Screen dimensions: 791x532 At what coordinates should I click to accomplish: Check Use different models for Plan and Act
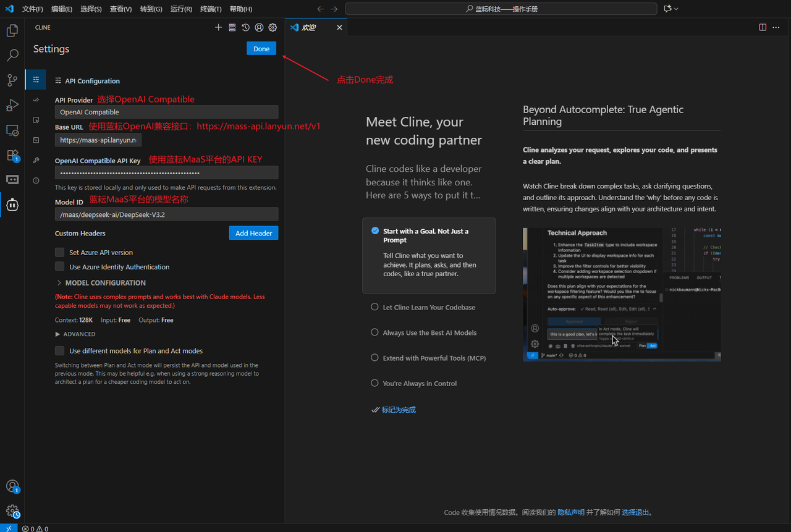pos(59,351)
